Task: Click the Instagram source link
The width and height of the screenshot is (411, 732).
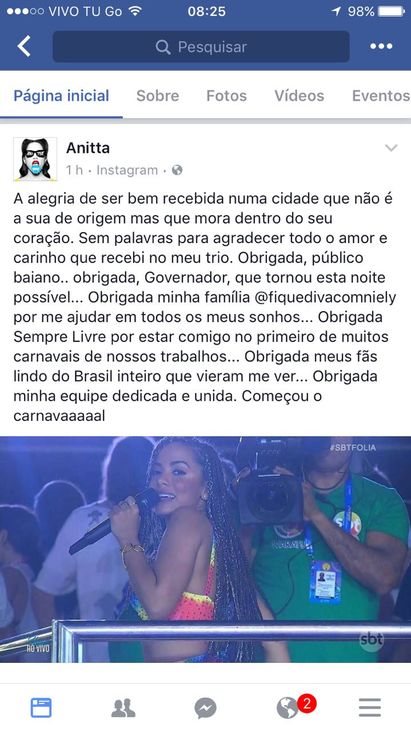Action: point(127,170)
